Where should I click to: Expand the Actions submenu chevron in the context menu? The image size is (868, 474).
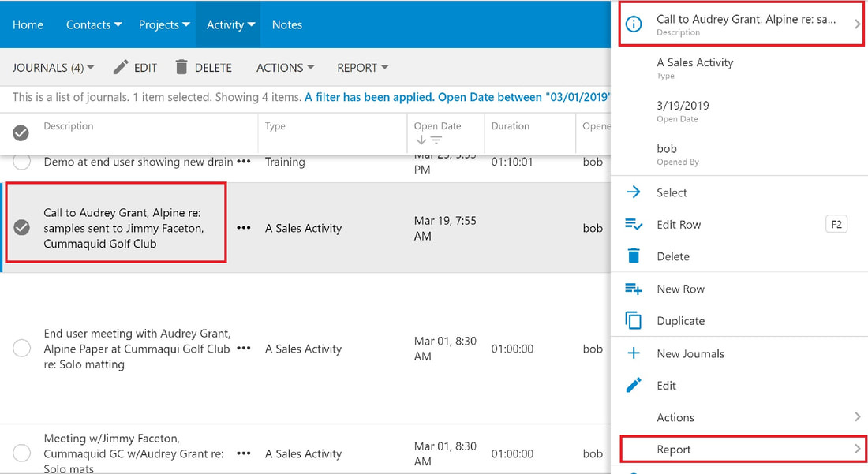pyautogui.click(x=858, y=417)
